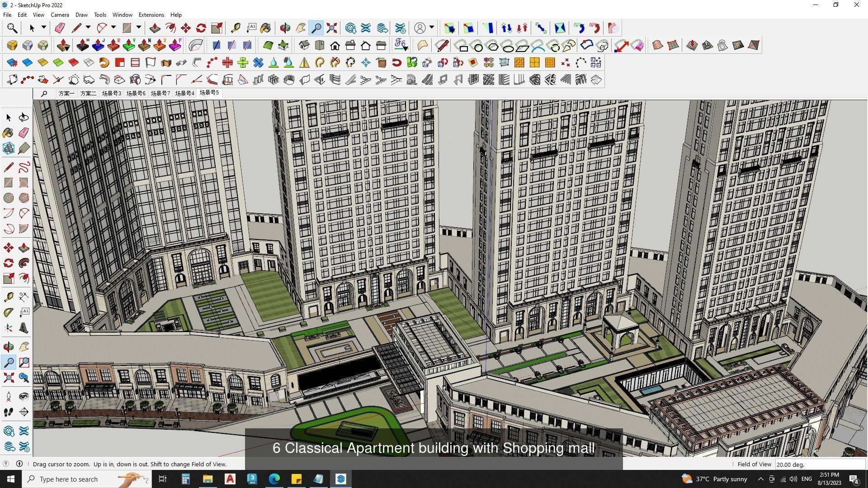This screenshot has width=868, height=488.
Task: Expand the Arc tool dropdown arrow
Action: coord(113,28)
